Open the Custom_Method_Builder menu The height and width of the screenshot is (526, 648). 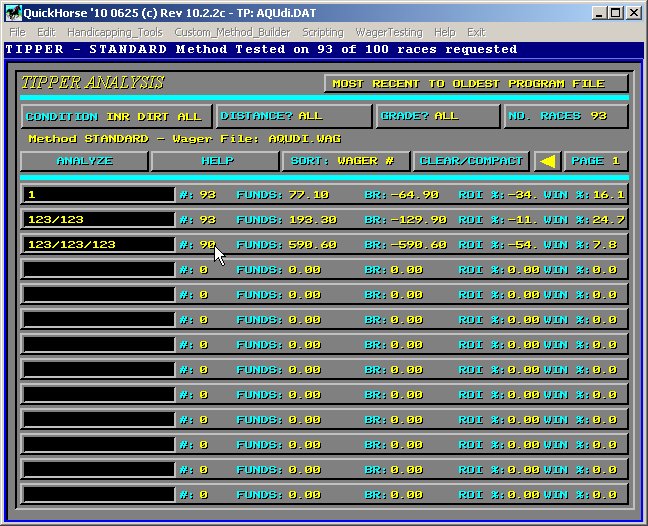pyautogui.click(x=232, y=32)
